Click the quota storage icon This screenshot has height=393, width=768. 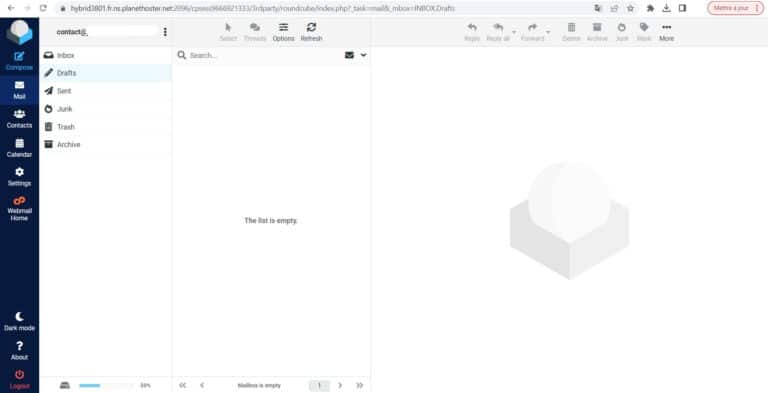[65, 386]
